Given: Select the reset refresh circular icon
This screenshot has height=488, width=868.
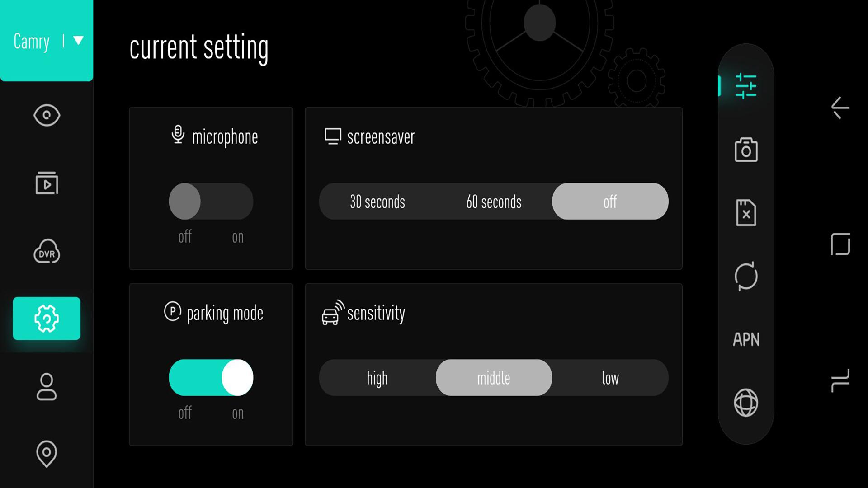Looking at the screenshot, I should (746, 276).
